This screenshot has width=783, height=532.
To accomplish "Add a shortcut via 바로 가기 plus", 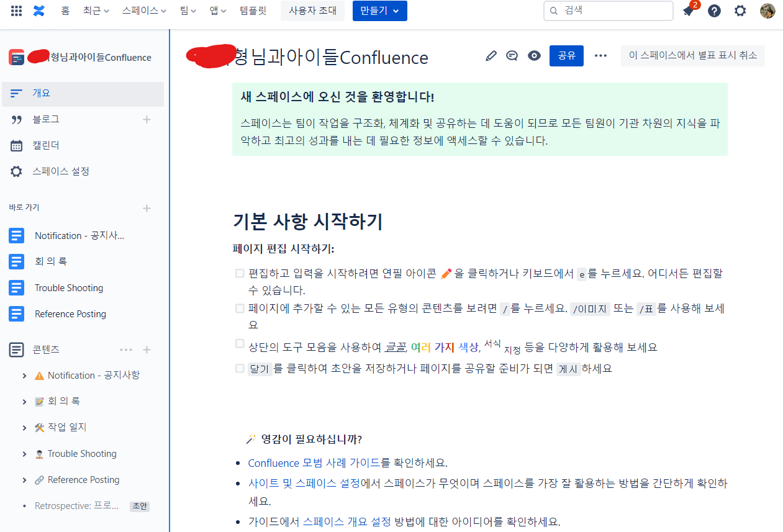I will (x=147, y=208).
